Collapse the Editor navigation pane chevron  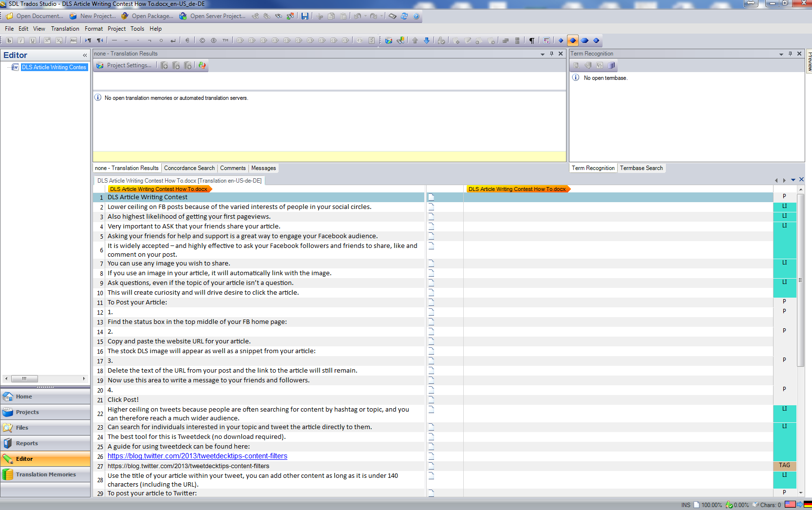85,56
